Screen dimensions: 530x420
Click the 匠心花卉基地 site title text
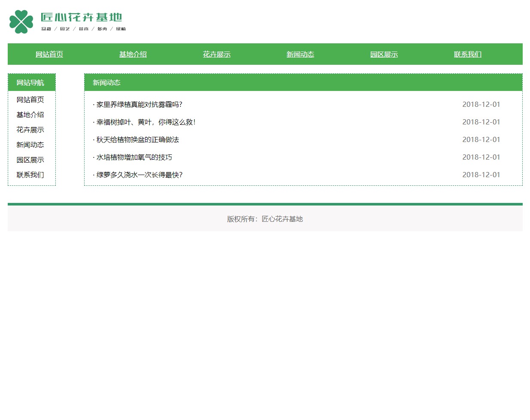(x=82, y=17)
